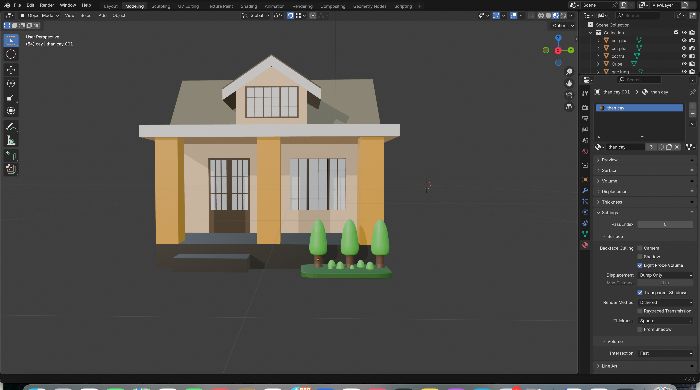Viewport: 700px width, 390px height.
Task: Open the Output properties tab
Action: [585, 118]
